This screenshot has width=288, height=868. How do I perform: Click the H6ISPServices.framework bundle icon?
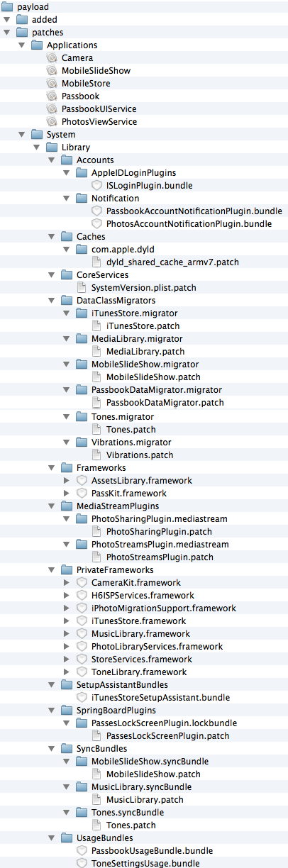click(82, 596)
